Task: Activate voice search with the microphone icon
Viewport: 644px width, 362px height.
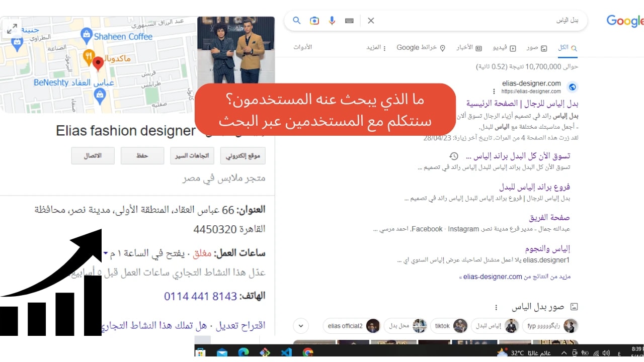Action: click(x=332, y=20)
